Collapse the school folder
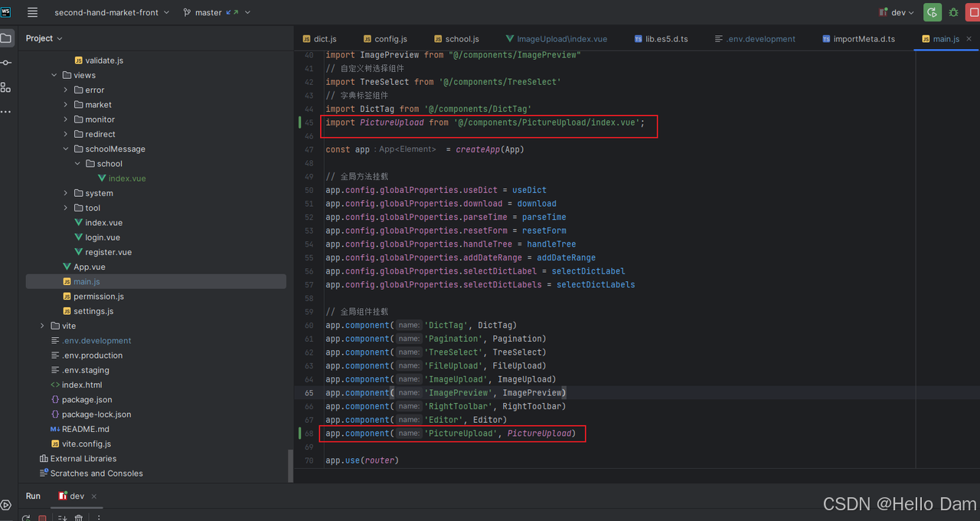 pyautogui.click(x=77, y=163)
